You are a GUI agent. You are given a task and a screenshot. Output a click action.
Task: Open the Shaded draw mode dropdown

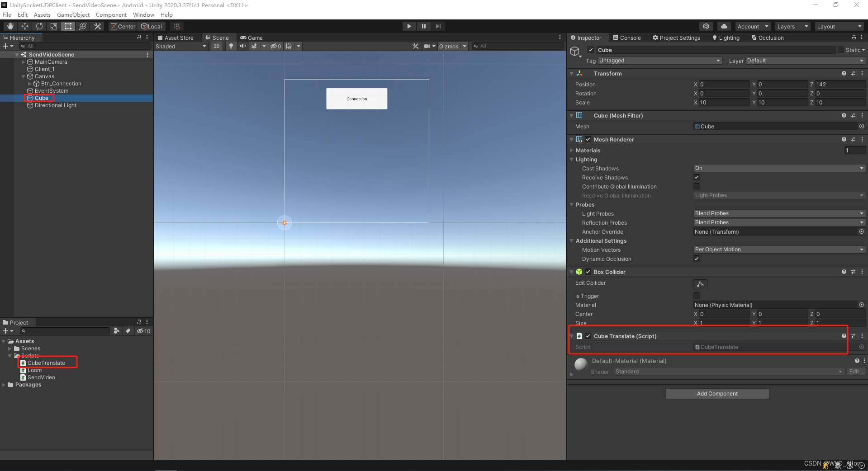click(x=180, y=46)
